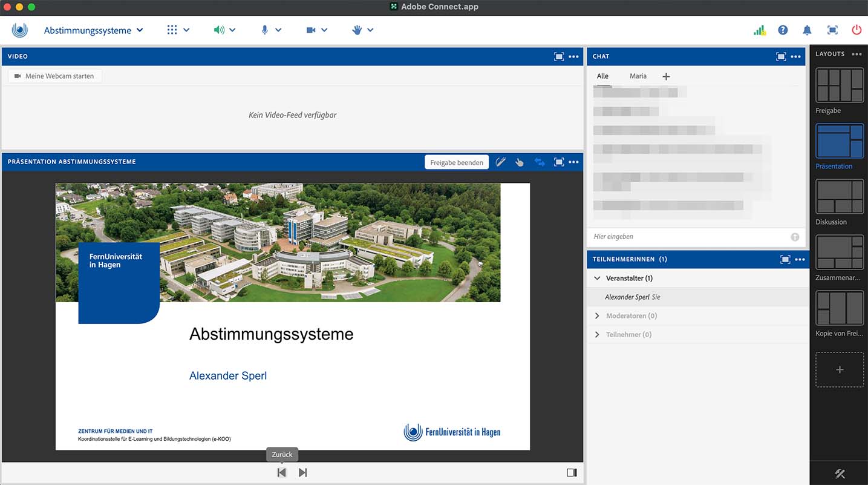868x485 pixels.
Task: Select the draw pen tool in presentation pod
Action: pos(500,162)
